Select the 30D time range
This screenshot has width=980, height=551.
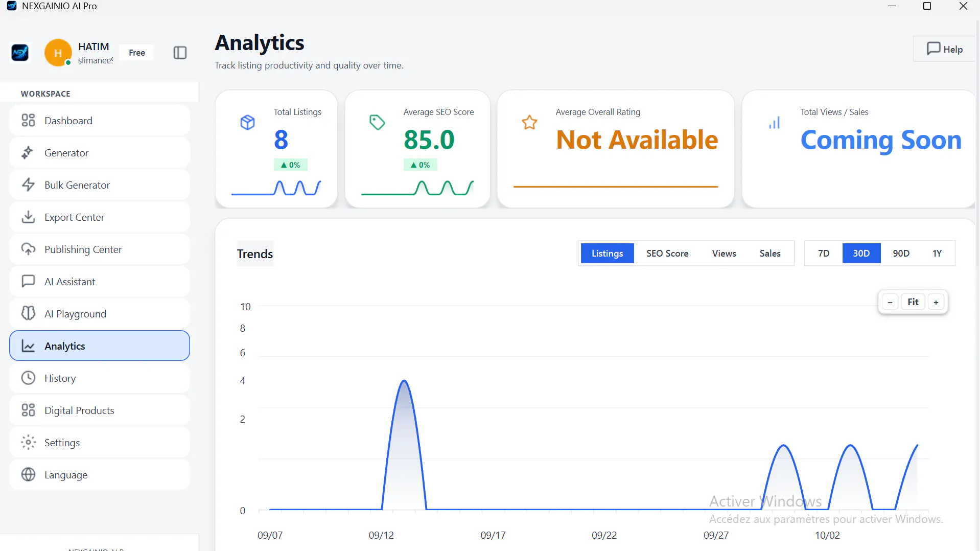coord(861,254)
